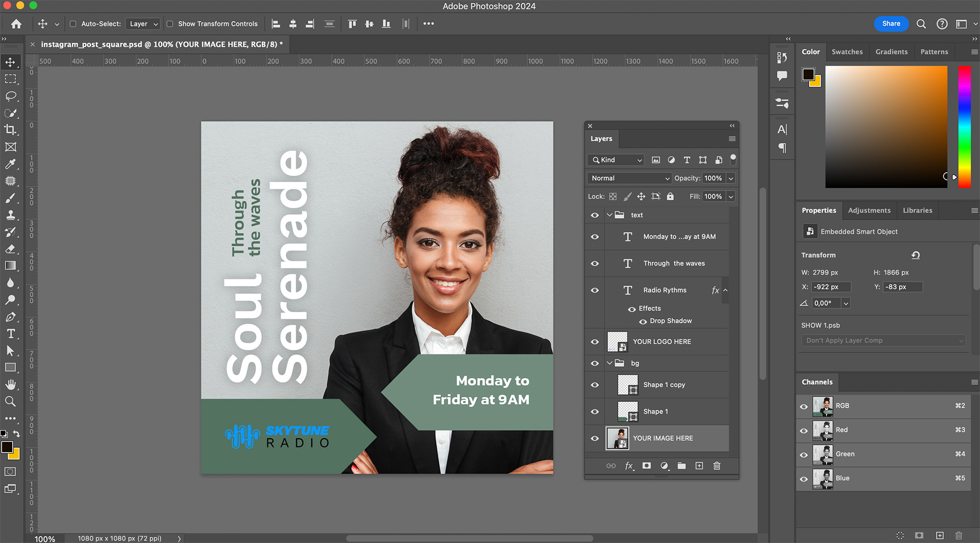Enable Show Transform Controls checkbox
The width and height of the screenshot is (980, 543).
coord(170,24)
